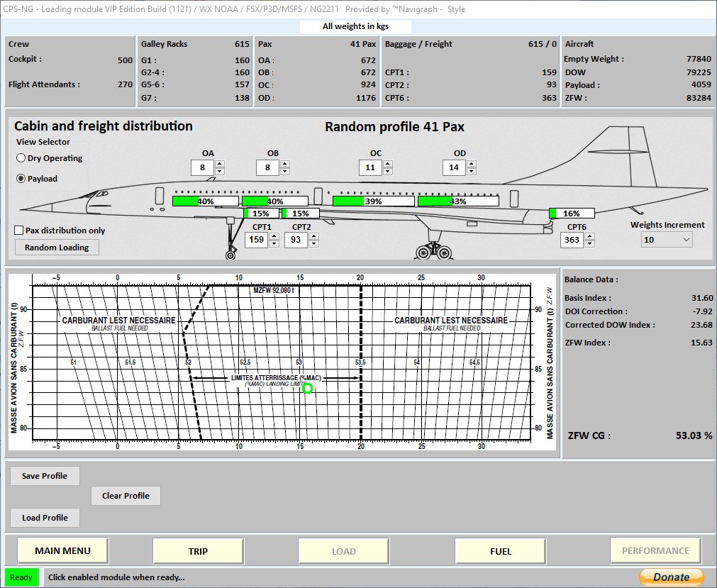The image size is (717, 588).
Task: Go to the FUEL module
Action: (500, 550)
